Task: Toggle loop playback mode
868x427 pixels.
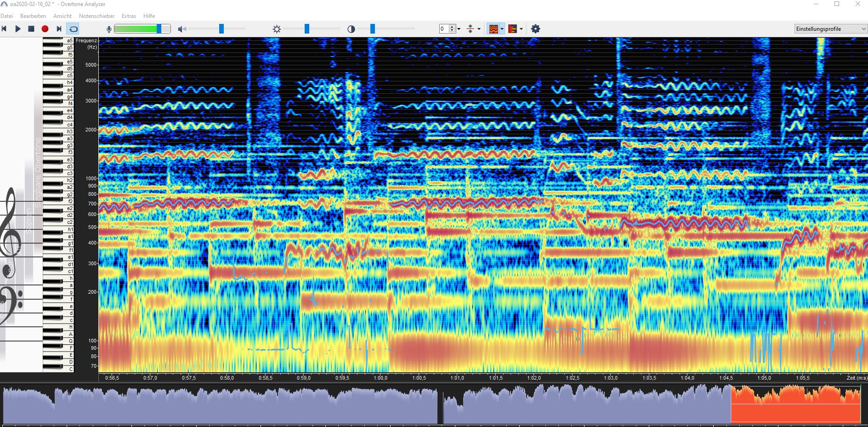Action: point(73,29)
